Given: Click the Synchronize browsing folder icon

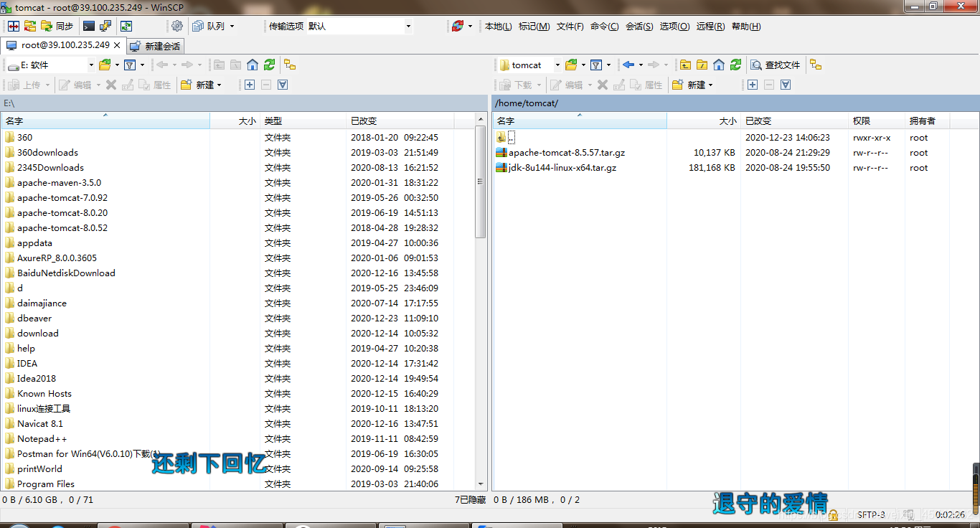Looking at the screenshot, I should tap(30, 26).
